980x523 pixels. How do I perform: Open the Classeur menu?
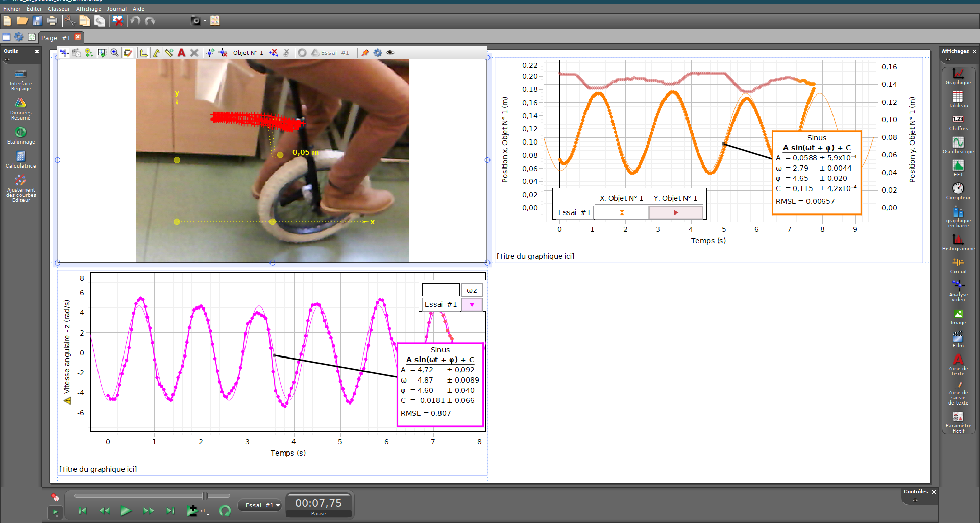pyautogui.click(x=59, y=9)
